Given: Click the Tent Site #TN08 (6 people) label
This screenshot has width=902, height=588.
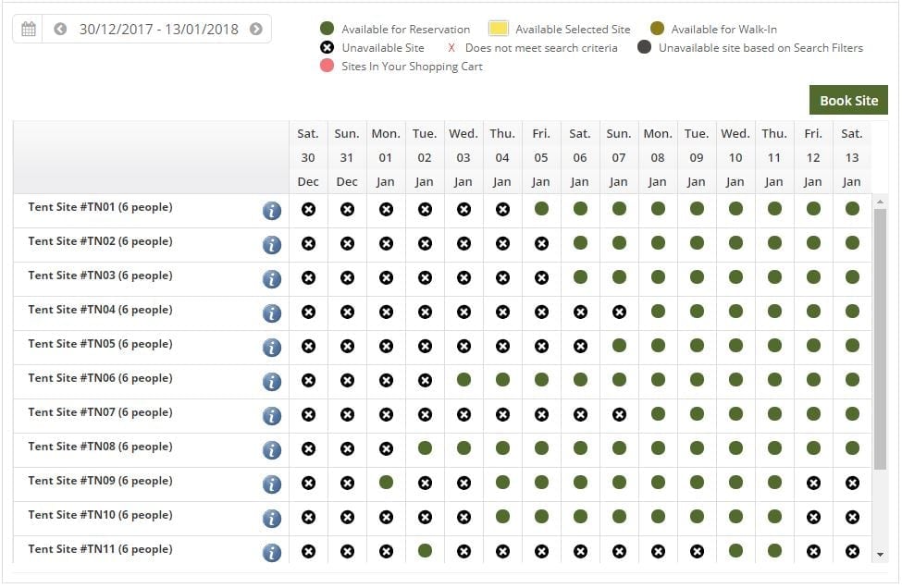Looking at the screenshot, I should click(100, 446).
